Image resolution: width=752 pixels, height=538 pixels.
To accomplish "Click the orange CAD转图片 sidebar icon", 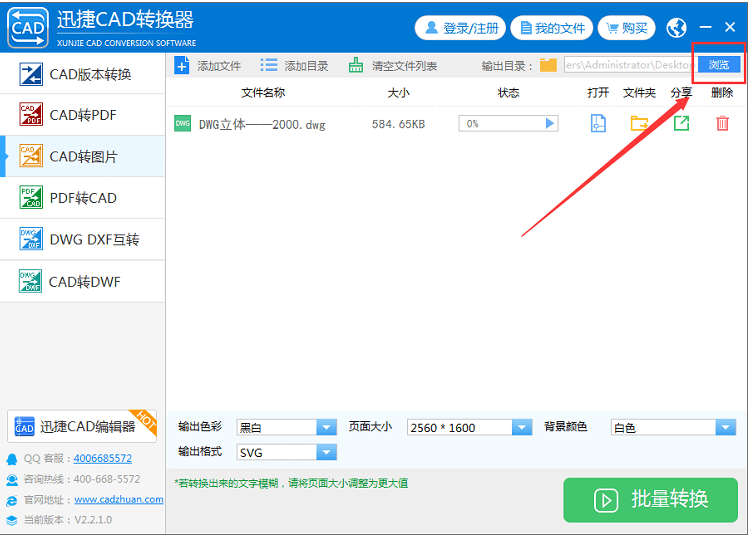I will (x=31, y=156).
